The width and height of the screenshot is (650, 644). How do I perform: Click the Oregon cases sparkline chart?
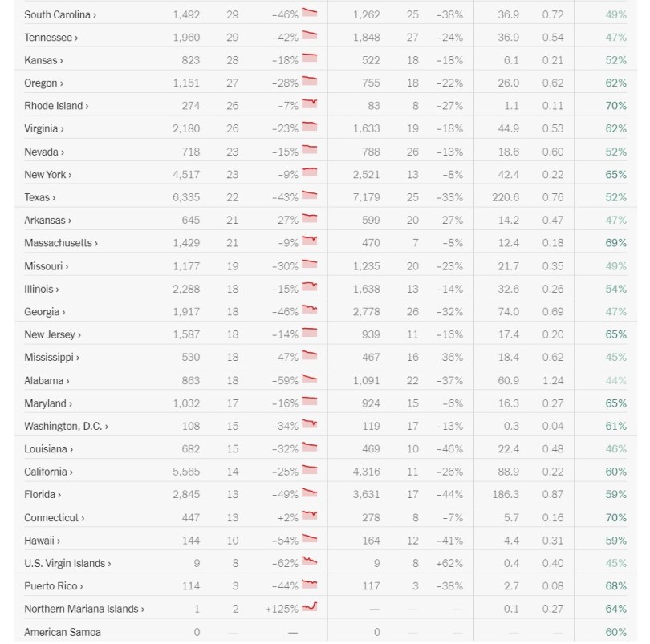(x=310, y=82)
